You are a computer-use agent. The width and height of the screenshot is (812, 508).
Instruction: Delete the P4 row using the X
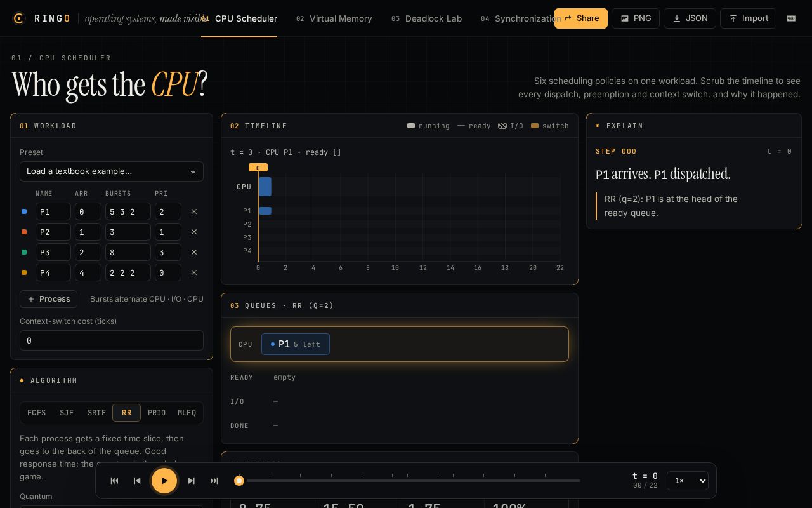point(194,272)
